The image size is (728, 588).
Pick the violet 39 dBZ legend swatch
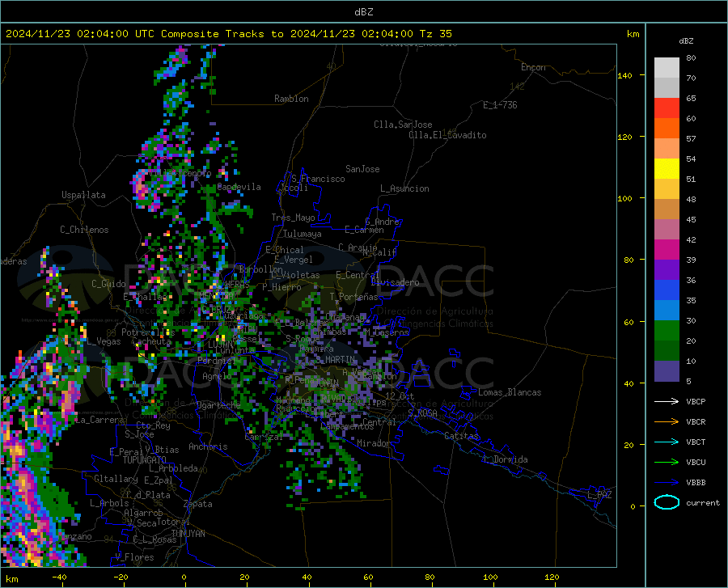click(667, 270)
